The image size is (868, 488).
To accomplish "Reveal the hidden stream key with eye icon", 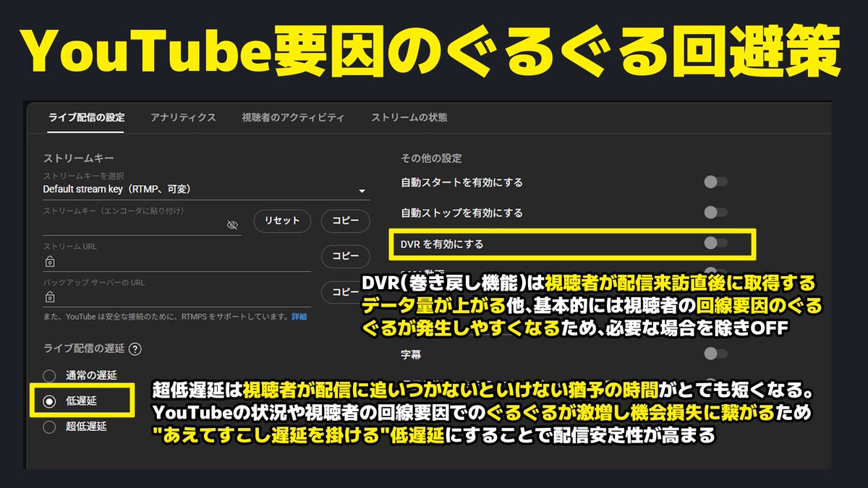I will click(232, 225).
